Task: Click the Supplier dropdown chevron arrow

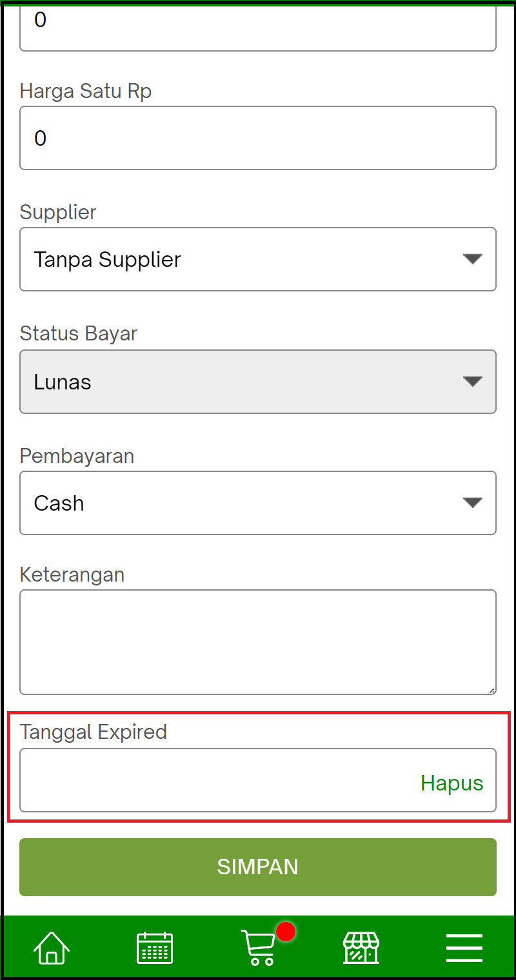Action: [473, 259]
